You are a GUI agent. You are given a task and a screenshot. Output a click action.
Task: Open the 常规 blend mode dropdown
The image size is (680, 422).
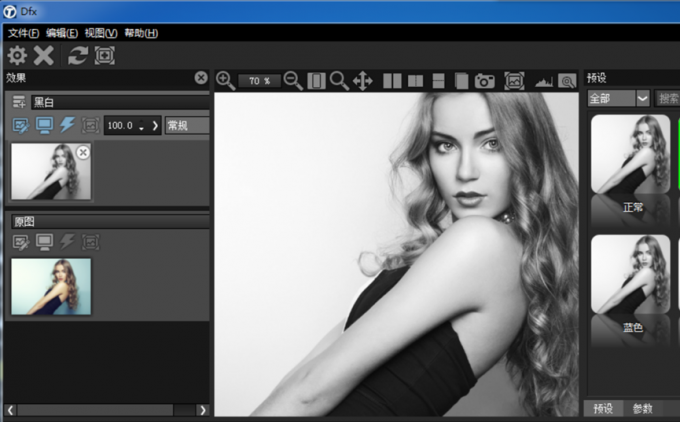(x=187, y=126)
